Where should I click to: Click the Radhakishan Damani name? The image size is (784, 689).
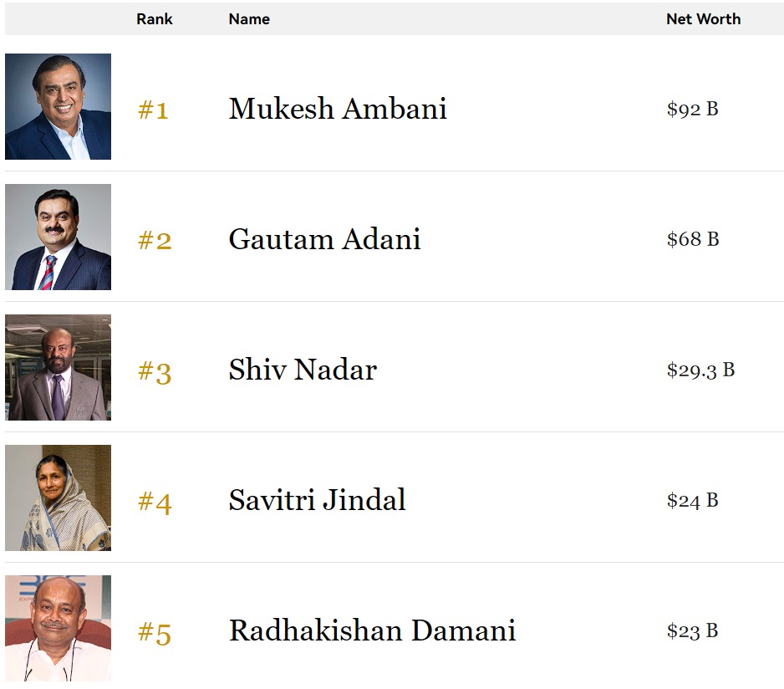pyautogui.click(x=372, y=630)
